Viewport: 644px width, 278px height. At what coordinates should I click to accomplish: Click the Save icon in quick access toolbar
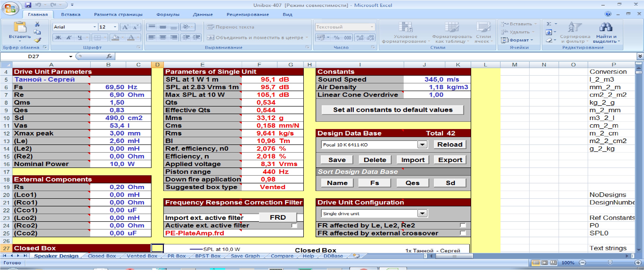point(28,5)
